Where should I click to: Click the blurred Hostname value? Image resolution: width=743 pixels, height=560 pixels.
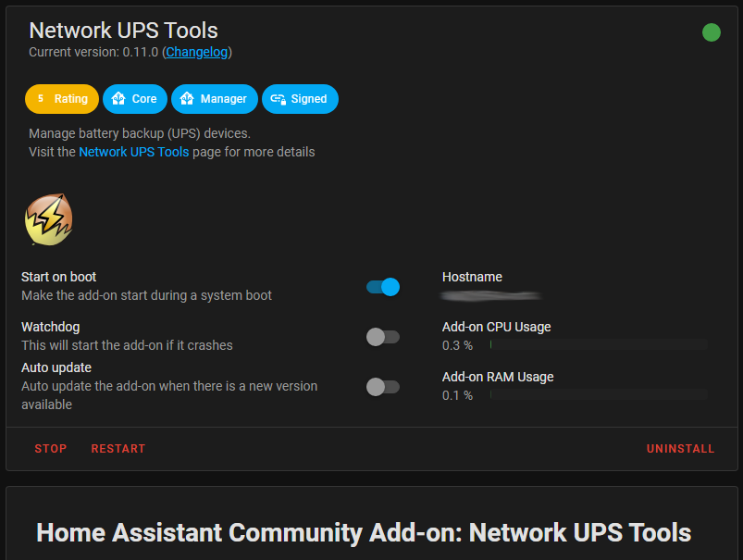[491, 296]
